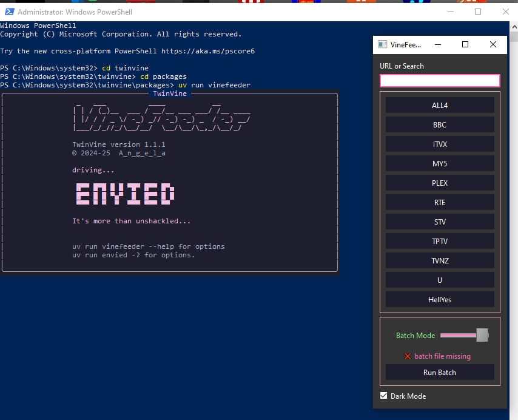This screenshot has width=518, height=420.
Task: Close the Administrator PowerShell window
Action: [x=505, y=12]
